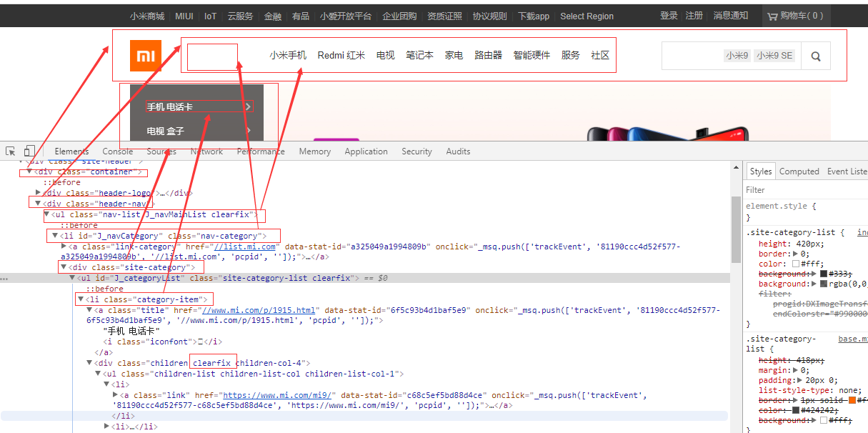Collapse the ul class="children-list" node

pyautogui.click(x=98, y=374)
